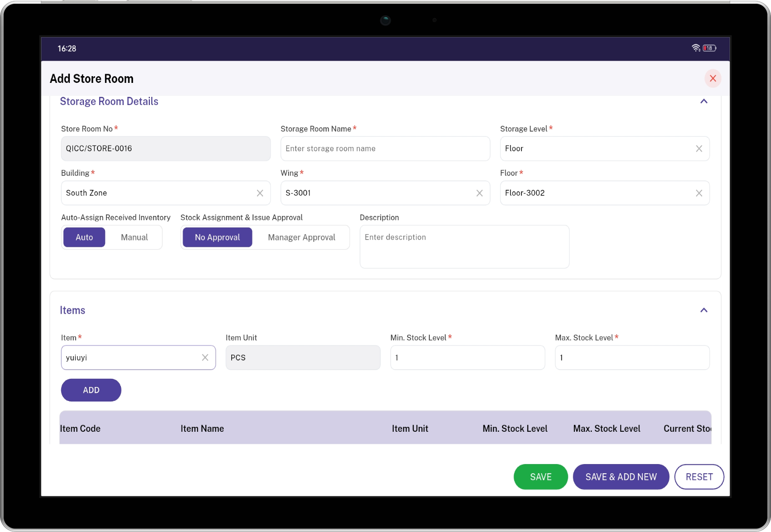Click the Min. Stock Level column header
Image resolution: width=771 pixels, height=532 pixels.
pos(515,429)
